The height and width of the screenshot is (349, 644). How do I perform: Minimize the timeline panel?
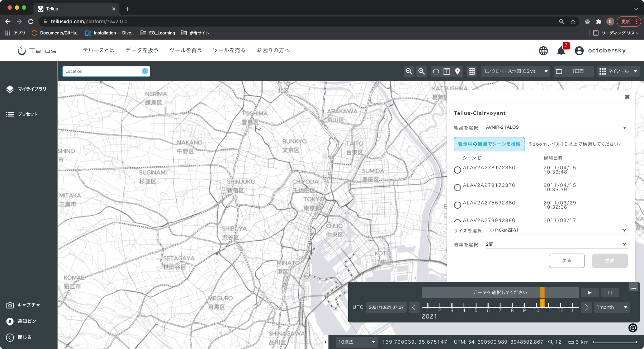point(634,287)
